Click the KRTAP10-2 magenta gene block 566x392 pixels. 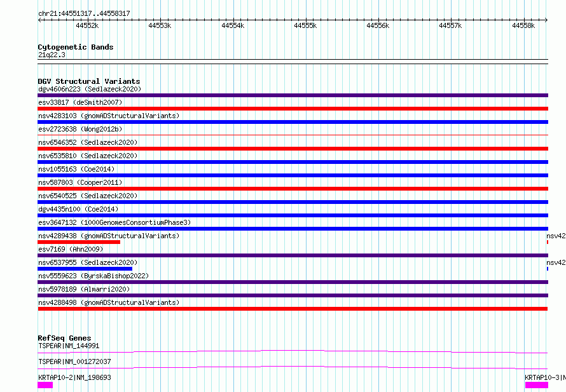(x=45, y=385)
